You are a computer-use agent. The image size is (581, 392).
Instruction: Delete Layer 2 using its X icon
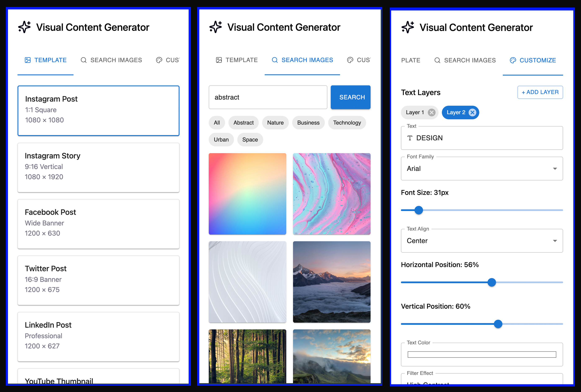472,112
